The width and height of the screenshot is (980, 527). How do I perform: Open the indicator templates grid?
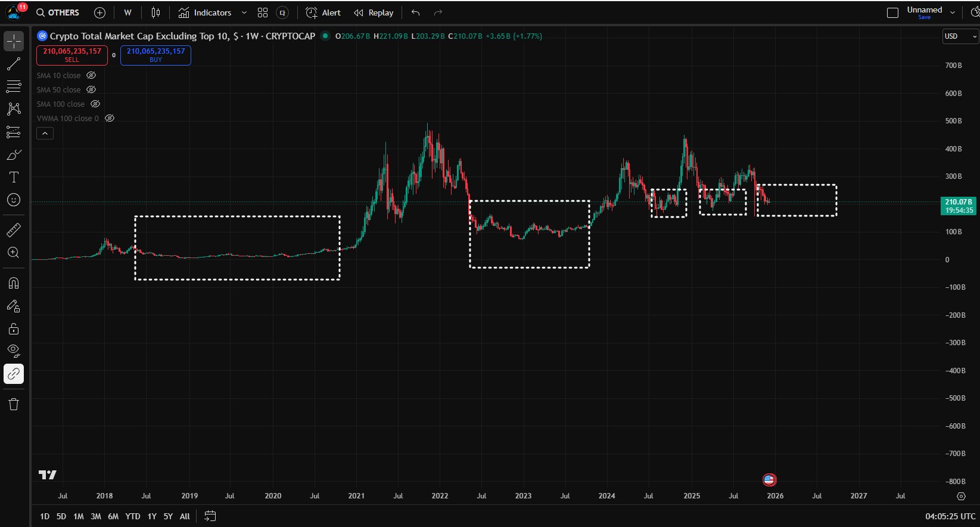point(263,13)
